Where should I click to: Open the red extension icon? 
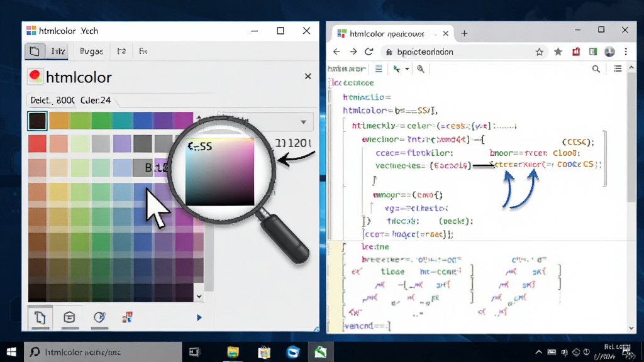coord(576,52)
